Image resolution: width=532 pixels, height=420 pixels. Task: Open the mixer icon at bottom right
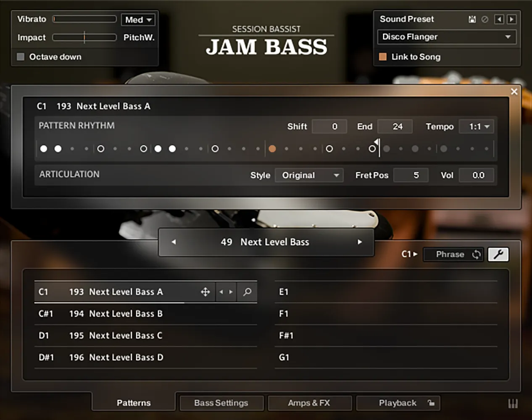point(513,403)
